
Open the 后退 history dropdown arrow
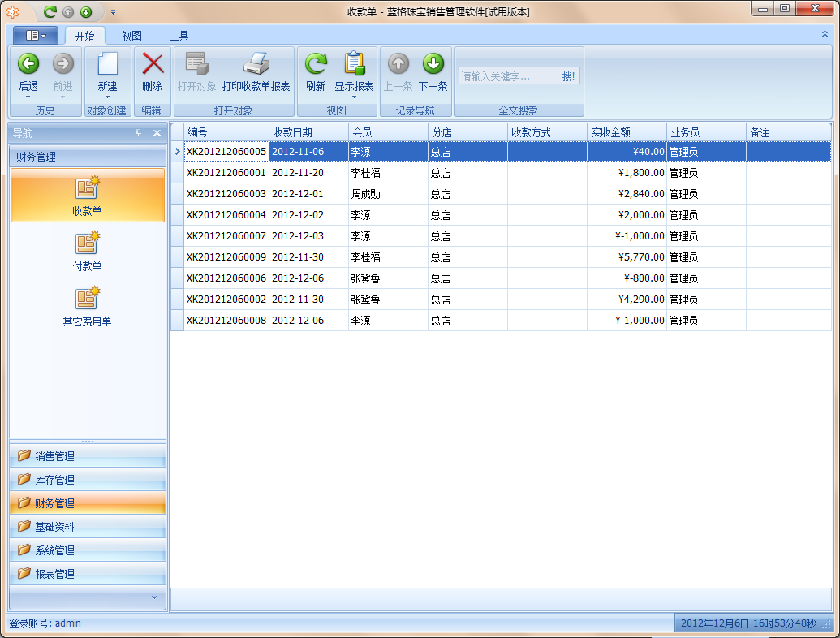click(x=28, y=97)
